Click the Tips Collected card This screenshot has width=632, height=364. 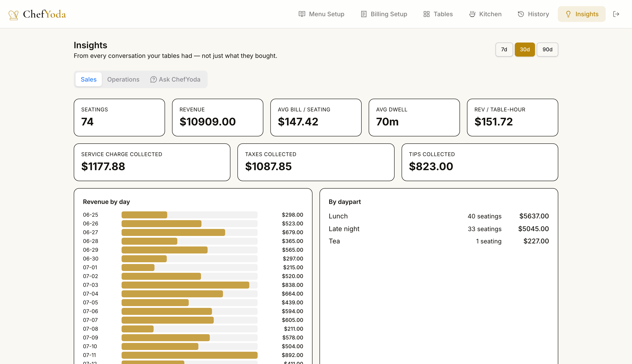(480, 162)
